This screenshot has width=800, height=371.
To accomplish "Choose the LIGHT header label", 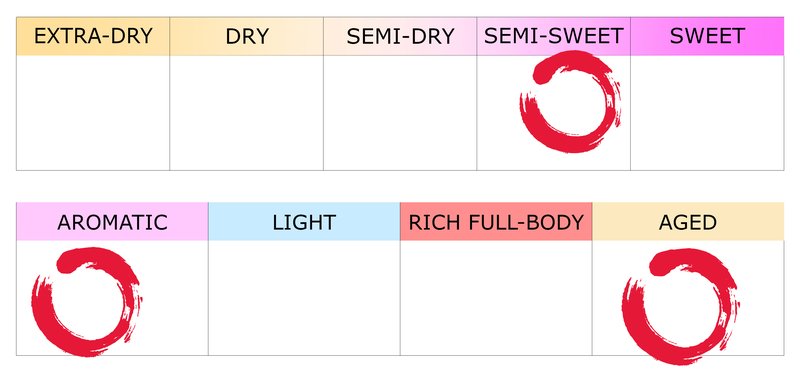I will pyautogui.click(x=304, y=221).
